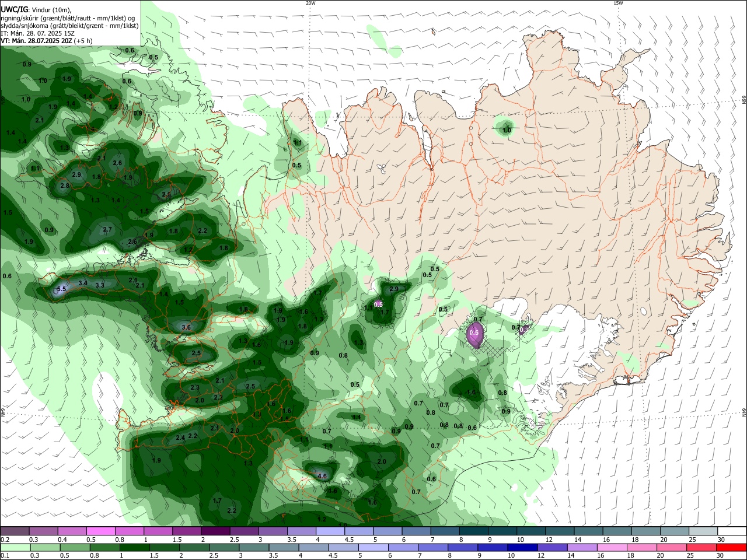Image resolution: width=747 pixels, height=560 pixels.
Task: Select the 3.4 rain value on the map
Action: pos(83,283)
